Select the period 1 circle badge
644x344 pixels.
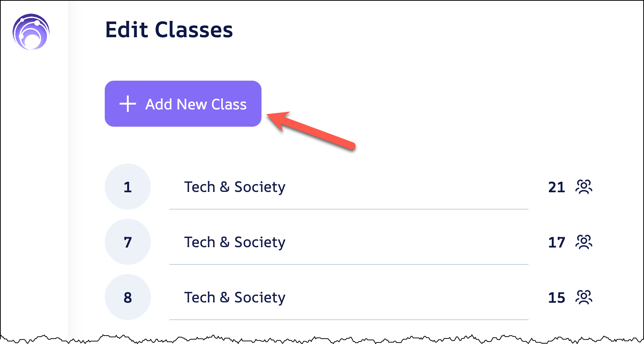click(x=128, y=187)
